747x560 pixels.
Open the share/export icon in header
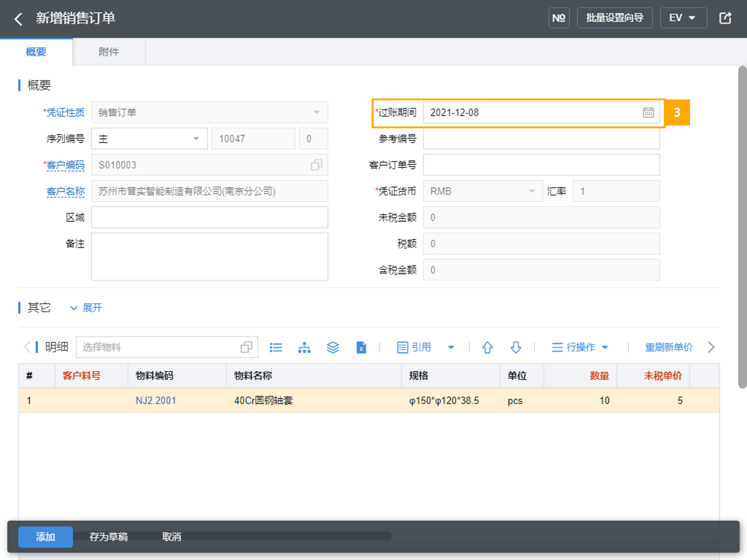(725, 18)
